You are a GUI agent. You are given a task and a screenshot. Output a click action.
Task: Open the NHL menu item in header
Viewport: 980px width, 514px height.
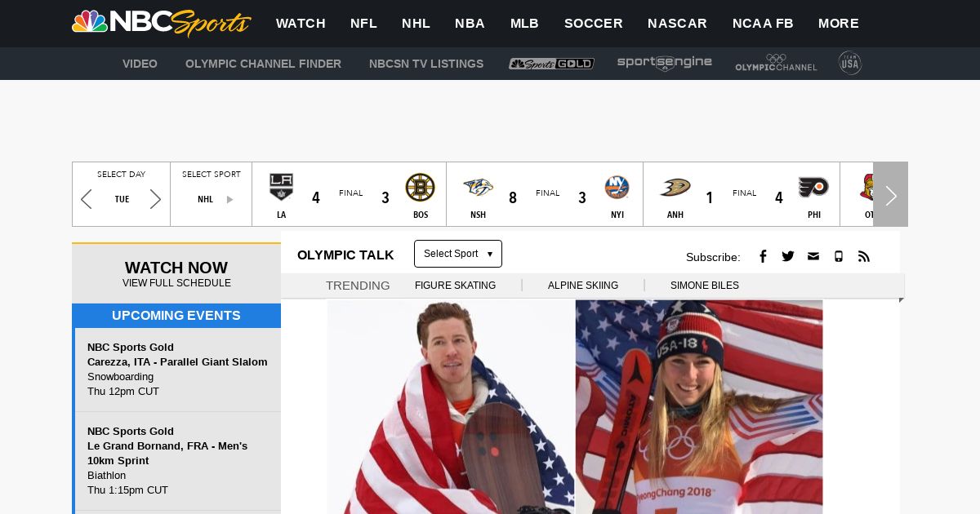[416, 24]
